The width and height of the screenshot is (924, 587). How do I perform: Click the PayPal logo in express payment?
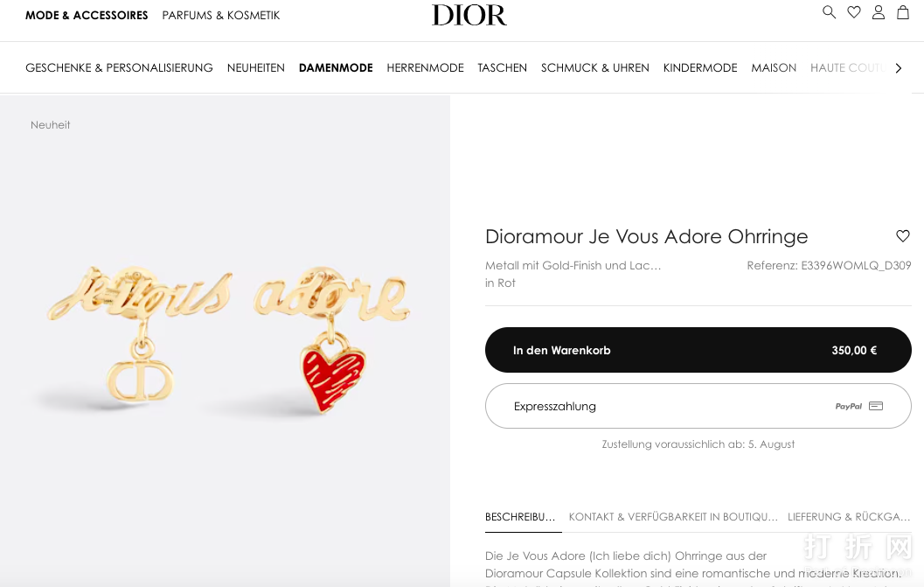pyautogui.click(x=849, y=406)
